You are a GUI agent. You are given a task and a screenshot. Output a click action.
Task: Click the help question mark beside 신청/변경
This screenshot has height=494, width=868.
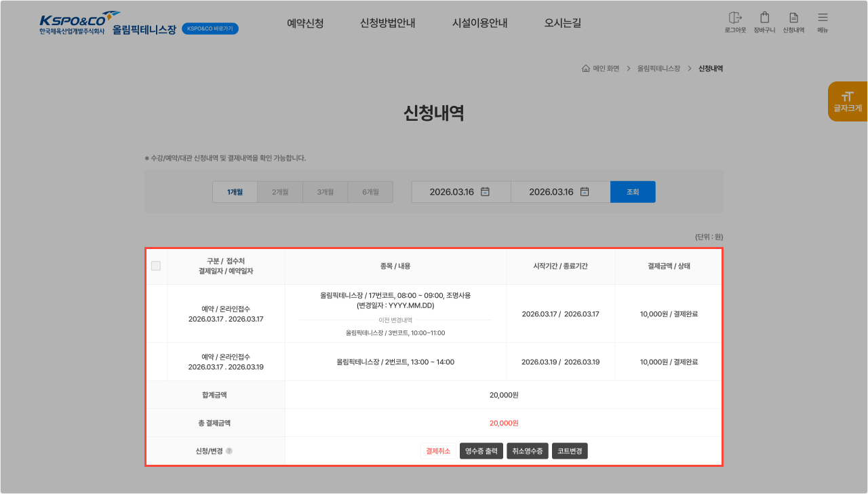coord(229,451)
